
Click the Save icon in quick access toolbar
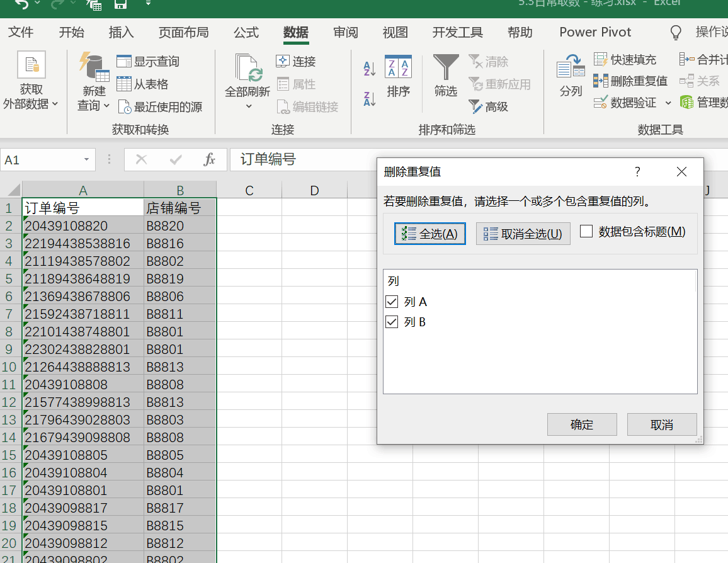(x=120, y=4)
